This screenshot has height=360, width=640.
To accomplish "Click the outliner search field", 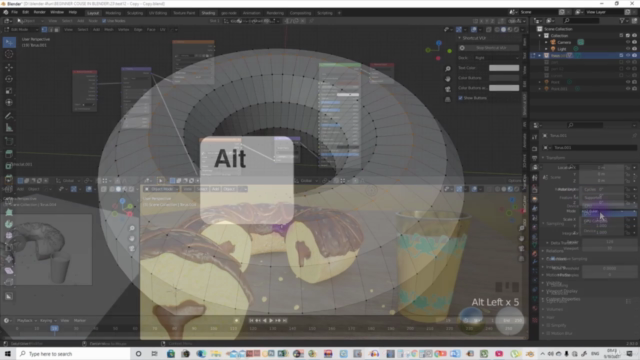I will coord(581,20).
